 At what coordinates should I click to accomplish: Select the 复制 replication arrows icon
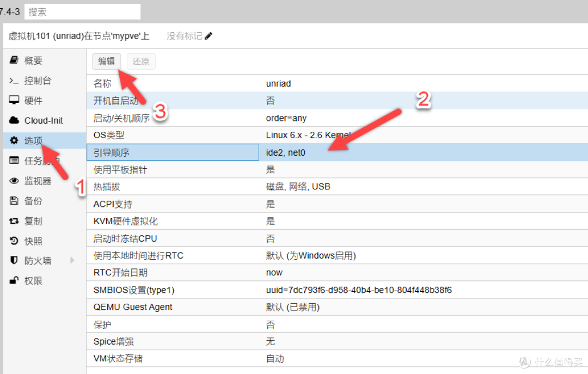(x=13, y=220)
